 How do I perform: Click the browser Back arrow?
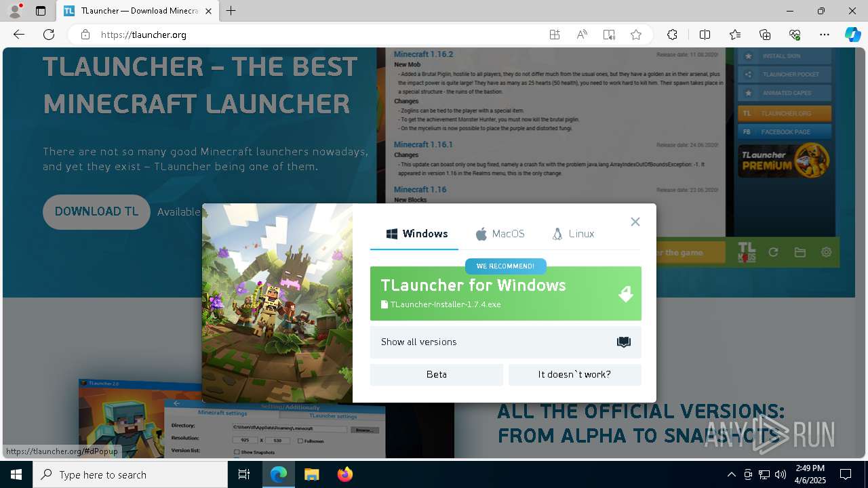click(19, 35)
